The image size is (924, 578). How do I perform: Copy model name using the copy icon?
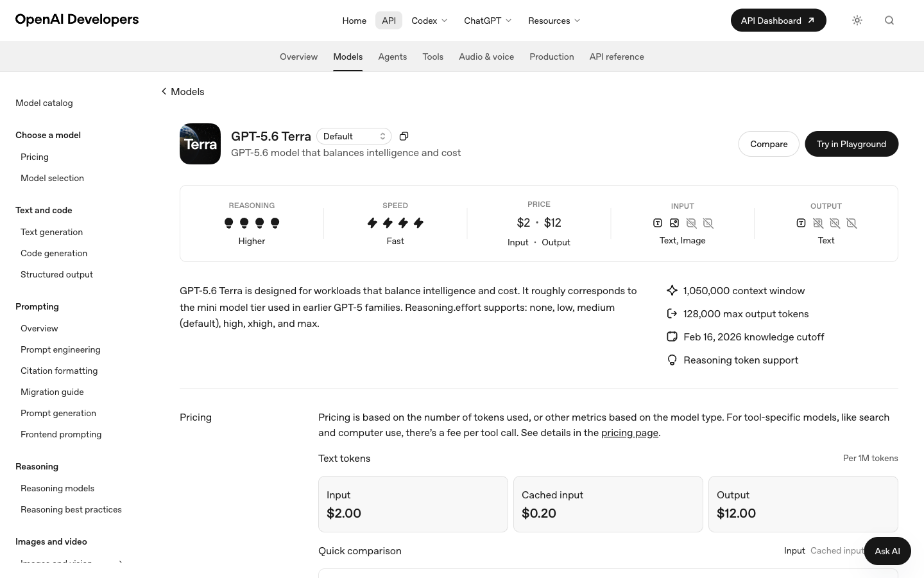click(404, 136)
